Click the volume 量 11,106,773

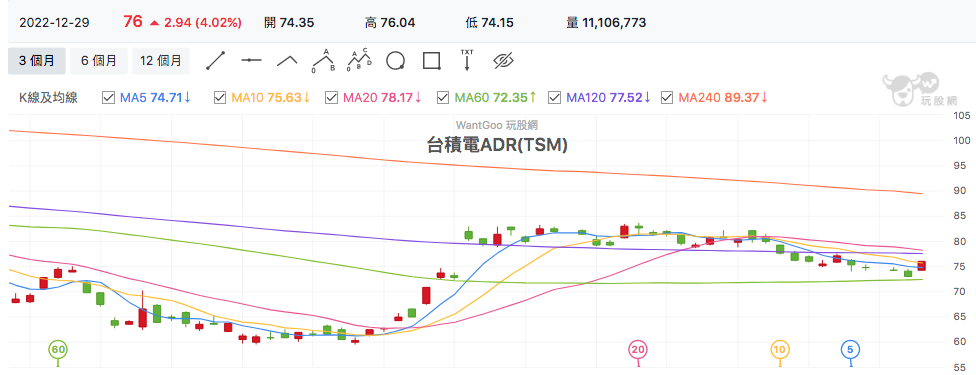click(x=606, y=23)
